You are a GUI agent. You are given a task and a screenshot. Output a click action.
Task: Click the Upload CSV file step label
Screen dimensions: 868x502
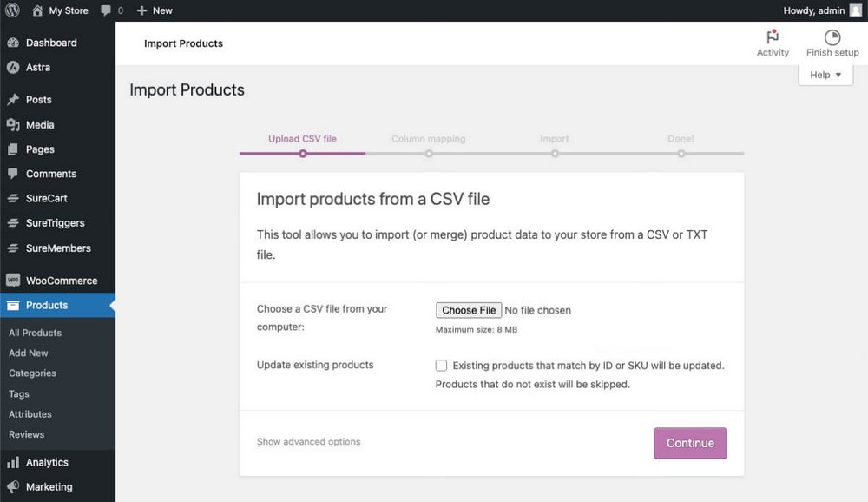(302, 138)
